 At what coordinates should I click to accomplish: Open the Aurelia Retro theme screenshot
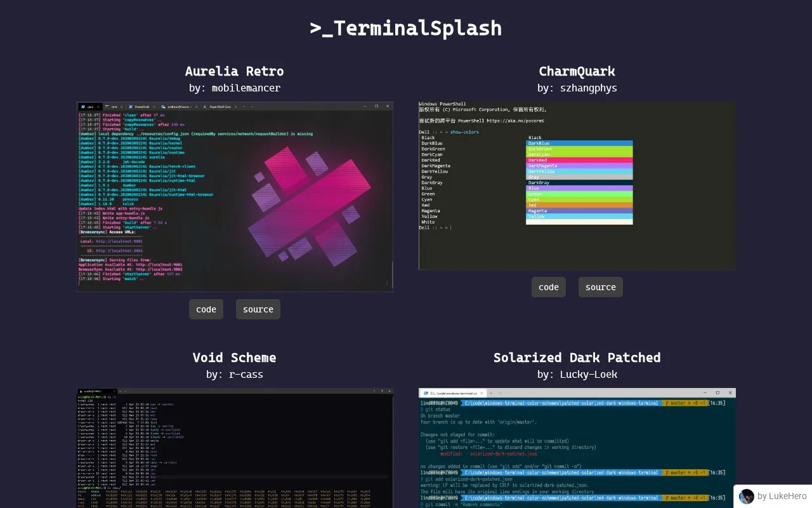(235, 197)
